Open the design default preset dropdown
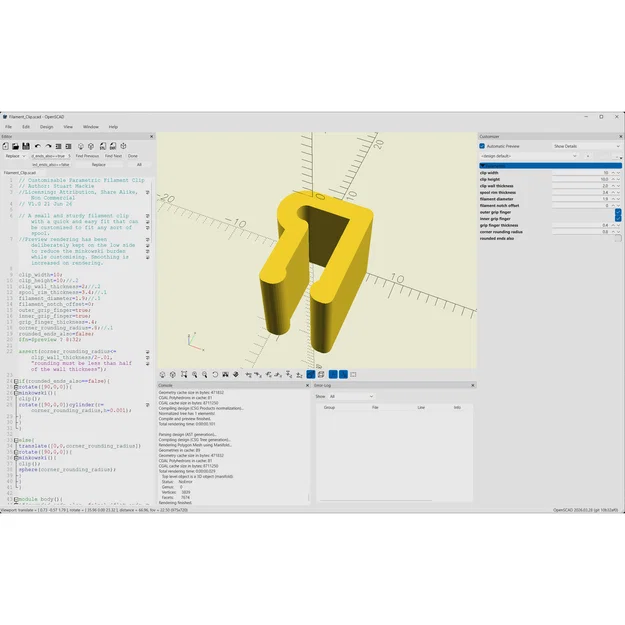Viewport: 625px width, 625px height. (529, 156)
